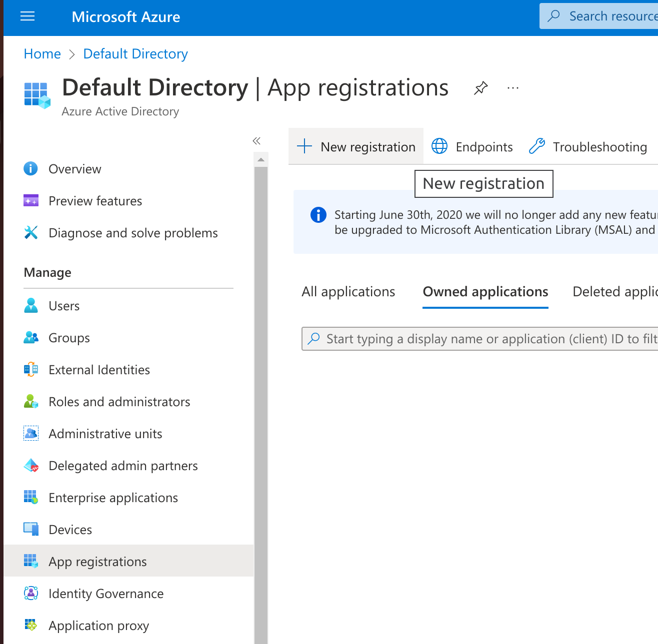Select the Devices section

pyautogui.click(x=70, y=529)
